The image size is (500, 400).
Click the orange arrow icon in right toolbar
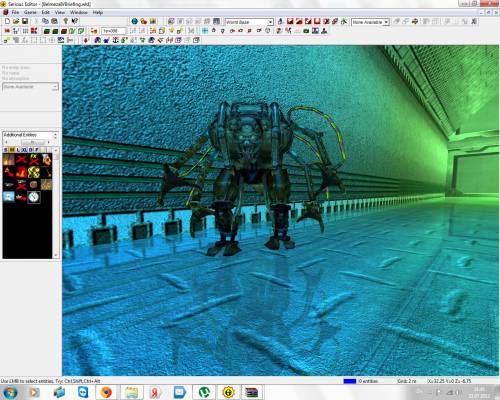click(415, 22)
